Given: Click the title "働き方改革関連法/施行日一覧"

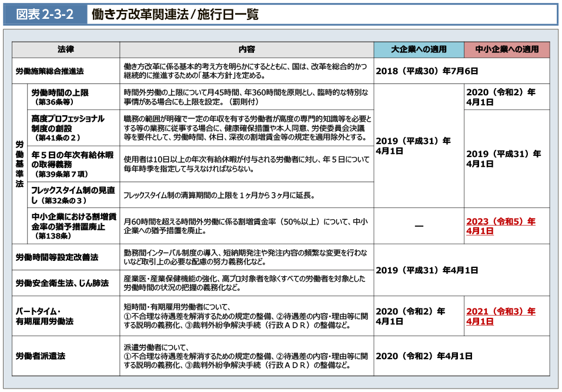Looking at the screenshot, I should pos(175,15).
